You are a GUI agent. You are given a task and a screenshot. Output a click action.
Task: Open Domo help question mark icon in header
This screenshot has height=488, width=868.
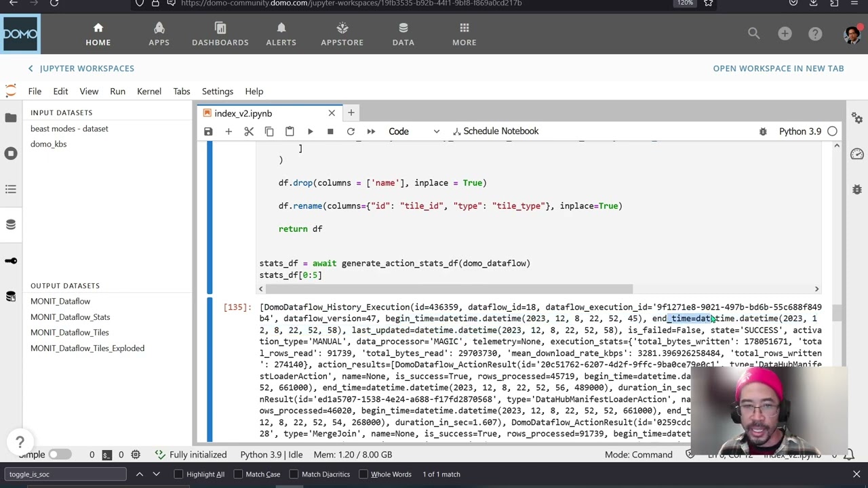[815, 33]
